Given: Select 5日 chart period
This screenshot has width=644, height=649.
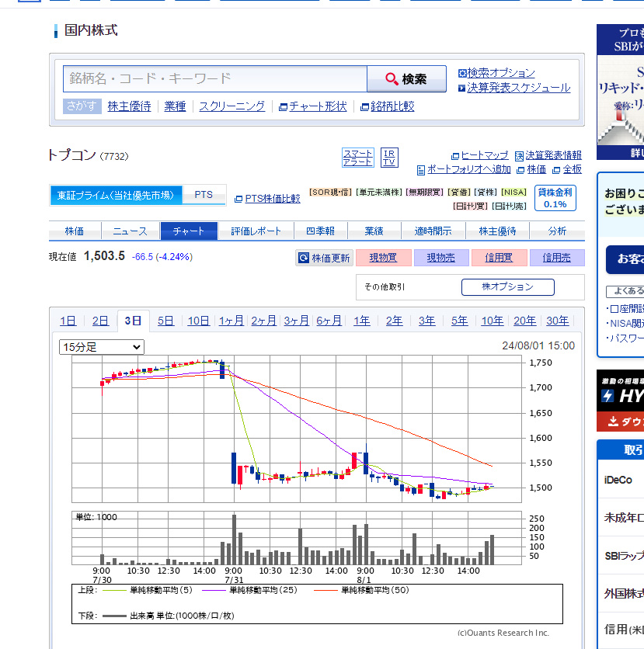Looking at the screenshot, I should (x=165, y=321).
